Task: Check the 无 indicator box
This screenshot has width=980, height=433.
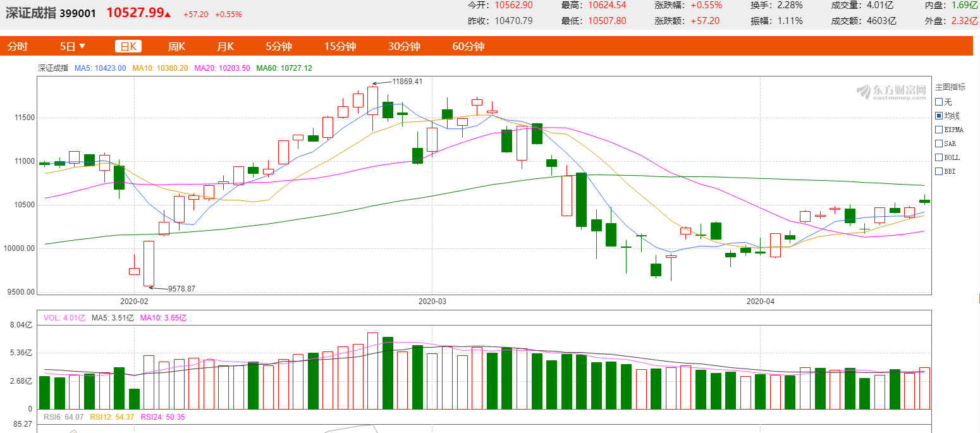Action: [939, 102]
